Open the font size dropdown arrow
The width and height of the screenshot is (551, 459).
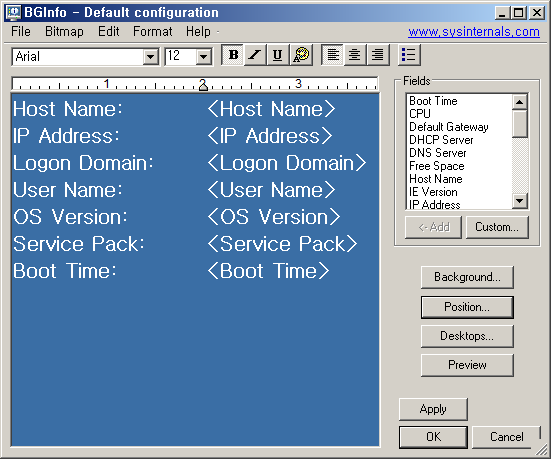coord(203,56)
